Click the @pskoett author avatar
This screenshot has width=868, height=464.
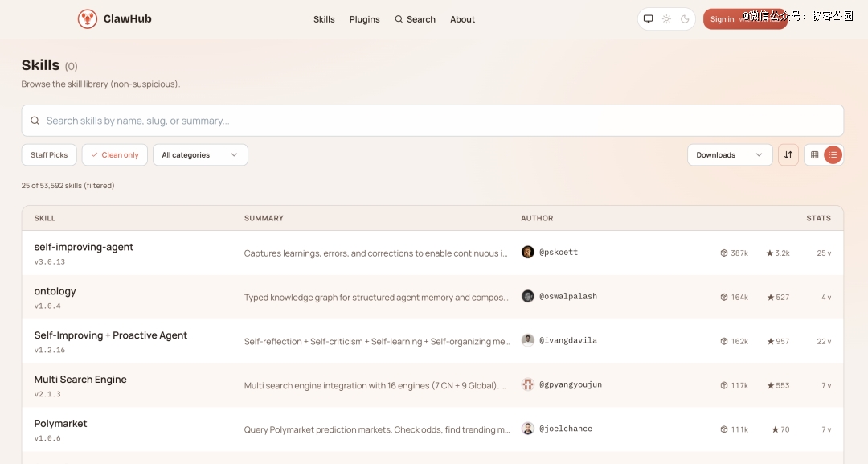tap(528, 253)
